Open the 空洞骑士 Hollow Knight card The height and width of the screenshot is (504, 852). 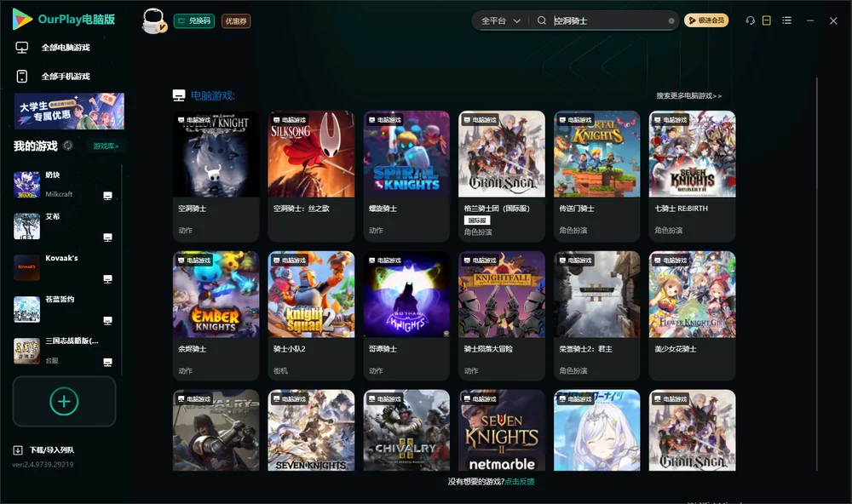point(216,176)
